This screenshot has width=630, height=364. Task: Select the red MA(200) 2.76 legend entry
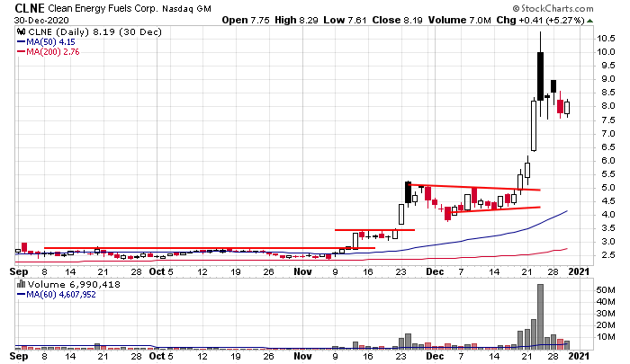click(49, 52)
